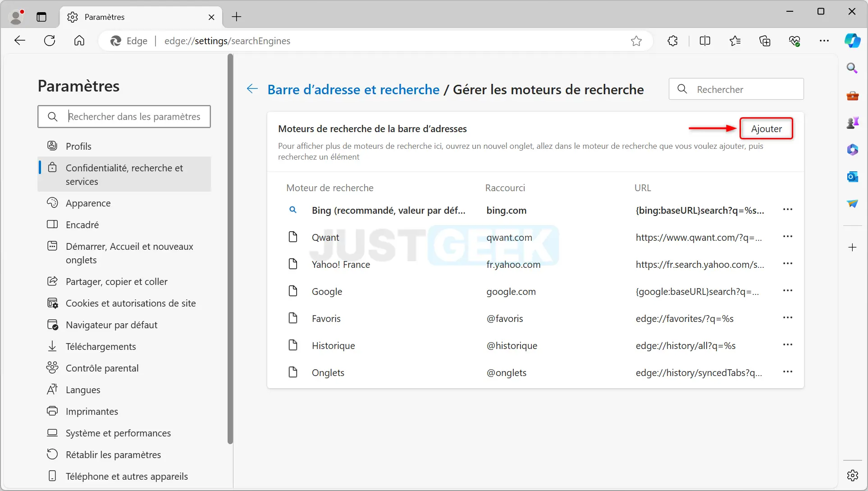Open more actions for Yahoo! France row
The width and height of the screenshot is (868, 491).
(x=787, y=264)
